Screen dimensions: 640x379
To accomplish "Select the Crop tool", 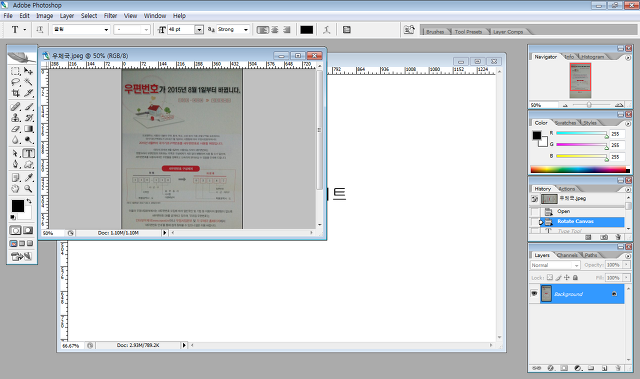I will (16, 93).
